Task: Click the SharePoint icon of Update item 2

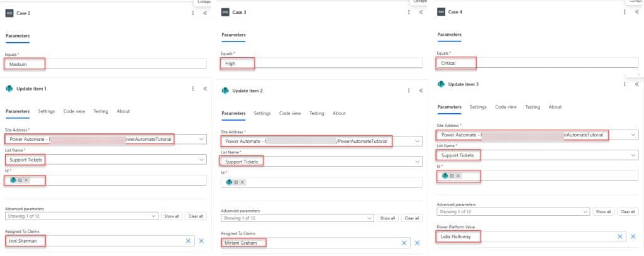Action: coord(225,91)
